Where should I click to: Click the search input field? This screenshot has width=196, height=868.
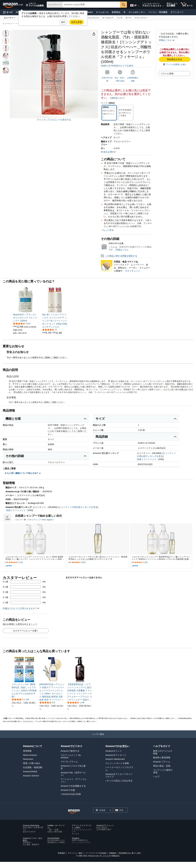(x=91, y=5)
